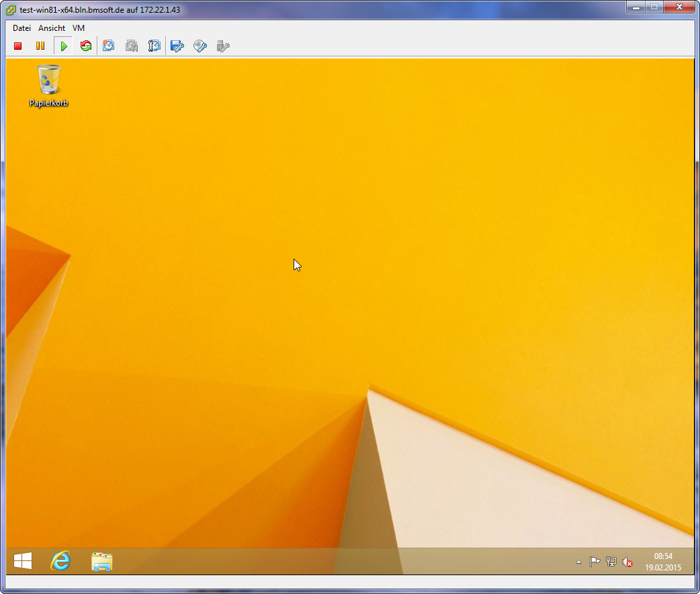
Task: Click the floppy drive connection icon
Action: pyautogui.click(x=177, y=46)
